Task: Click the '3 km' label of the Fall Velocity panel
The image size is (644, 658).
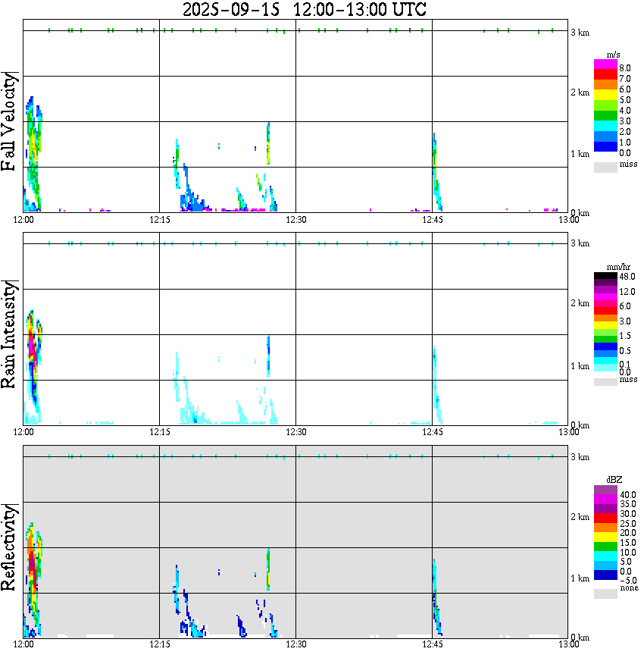Action: [x=580, y=33]
